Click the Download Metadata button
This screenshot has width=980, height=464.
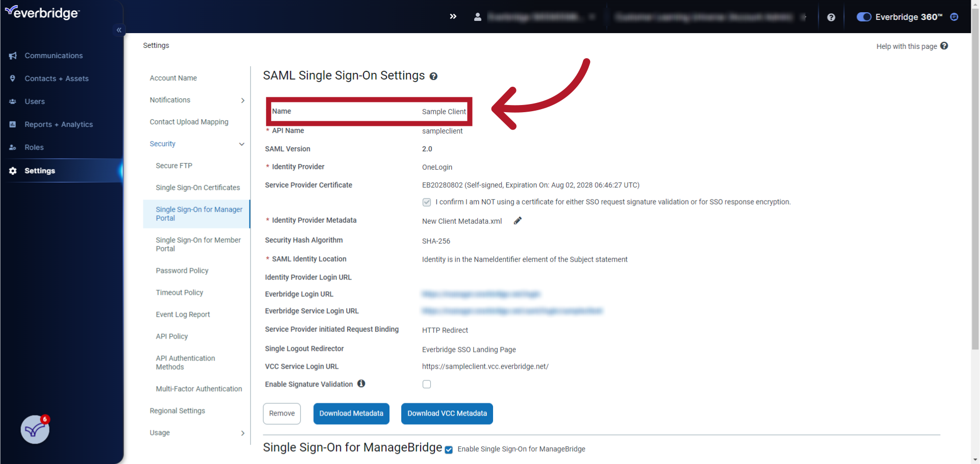pos(351,414)
